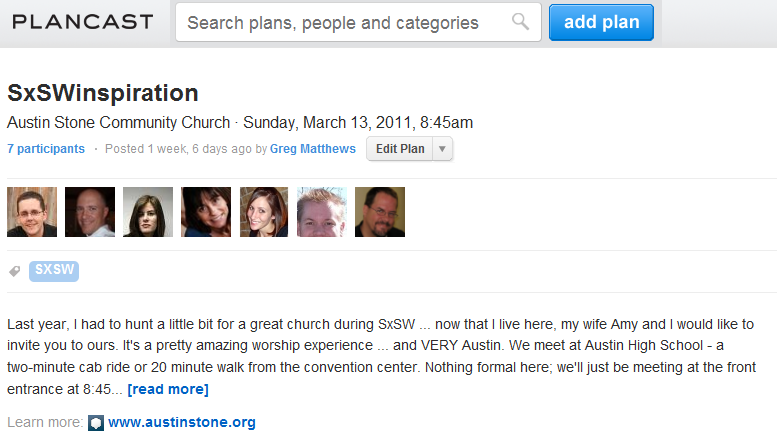This screenshot has height=439, width=777.
Task: Open the fifth participant's avatar photo
Action: click(x=264, y=212)
